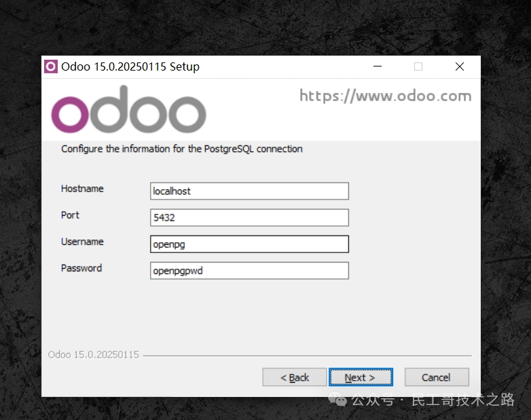Image resolution: width=531 pixels, height=420 pixels.
Task: Click the Password field with openpgpwd
Action: [249, 271]
